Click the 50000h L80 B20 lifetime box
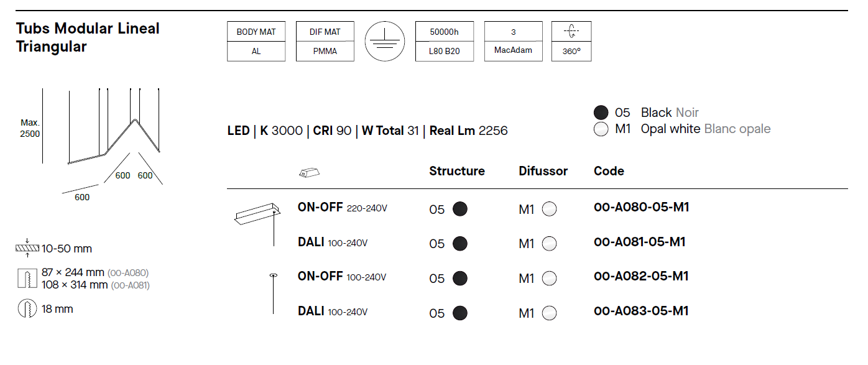Image resolution: width=868 pixels, height=365 pixels. 444,41
